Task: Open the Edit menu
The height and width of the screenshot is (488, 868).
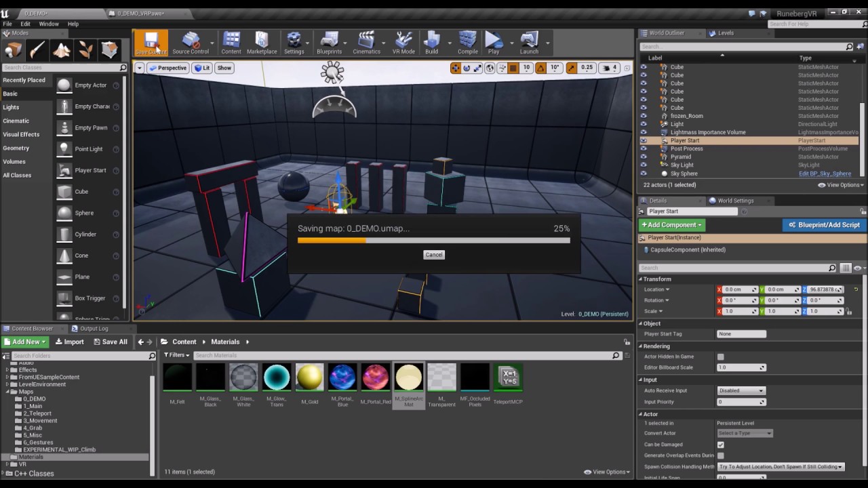Action: coord(25,24)
